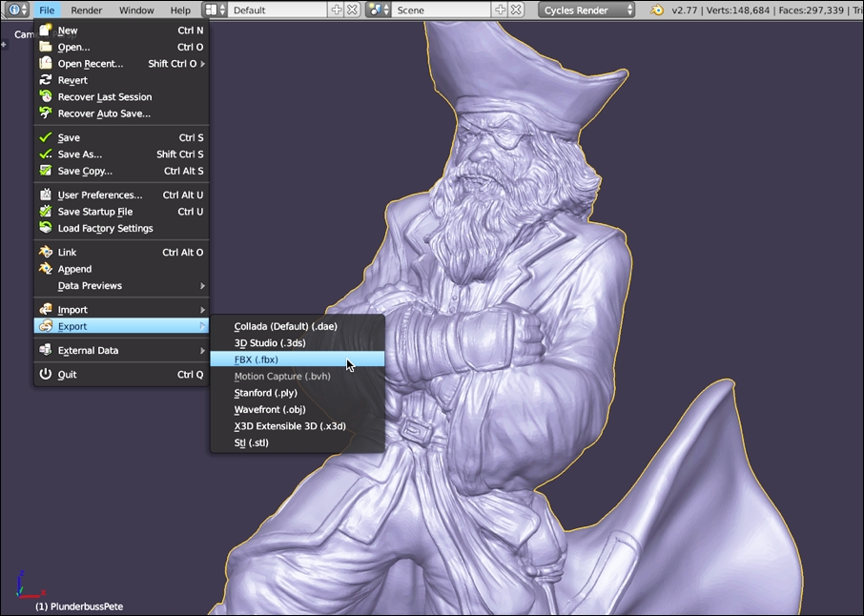Click the Recover Auto Save icon

[x=46, y=113]
